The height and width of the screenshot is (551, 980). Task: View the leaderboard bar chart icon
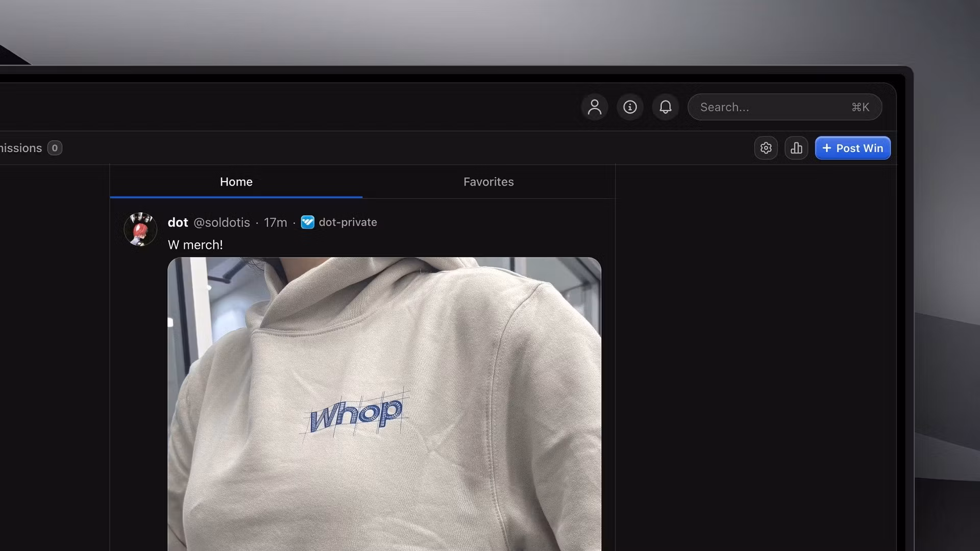pyautogui.click(x=796, y=148)
